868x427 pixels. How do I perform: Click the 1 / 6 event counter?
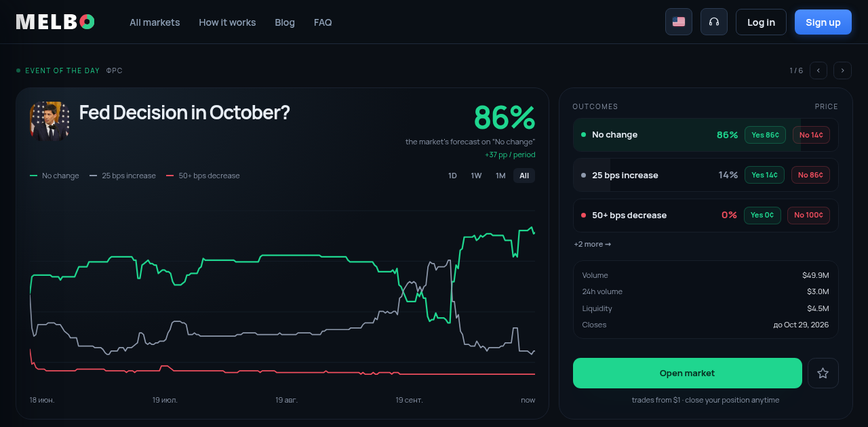pyautogui.click(x=796, y=70)
